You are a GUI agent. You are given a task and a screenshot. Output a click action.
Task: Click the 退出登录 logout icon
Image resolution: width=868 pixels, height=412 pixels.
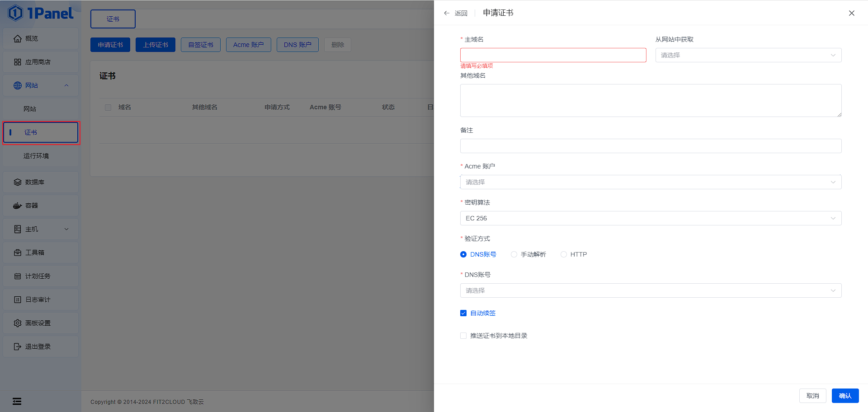coord(18,346)
